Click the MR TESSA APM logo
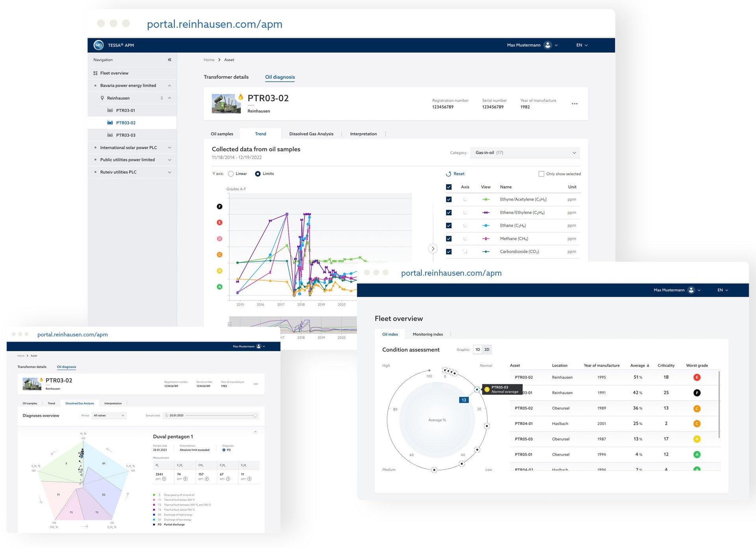 point(98,45)
